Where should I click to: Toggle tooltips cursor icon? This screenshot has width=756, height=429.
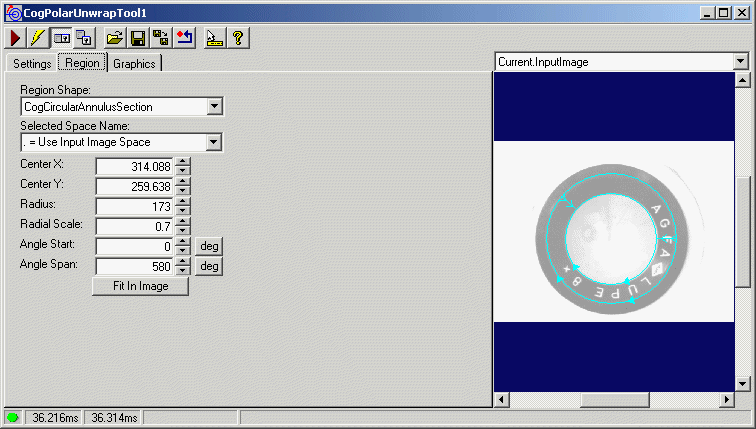(215, 38)
